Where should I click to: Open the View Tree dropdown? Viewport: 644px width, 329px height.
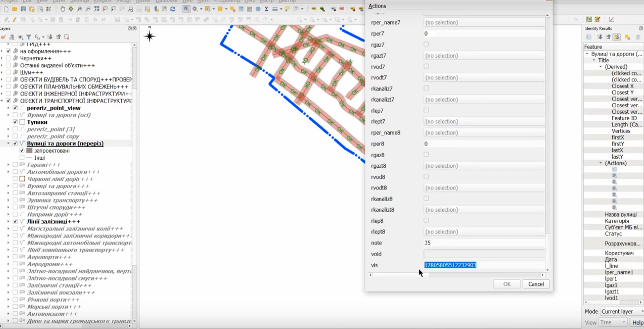613,322
